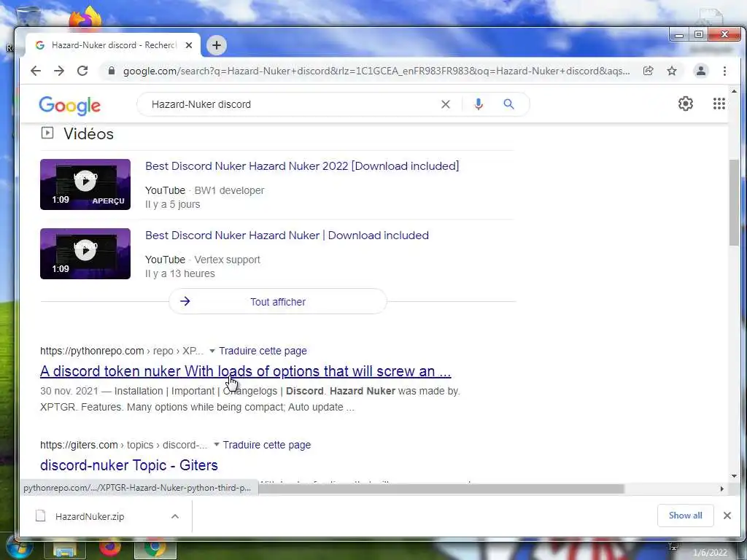Click Traduire cette page for pythonrepo result

pos(263,351)
